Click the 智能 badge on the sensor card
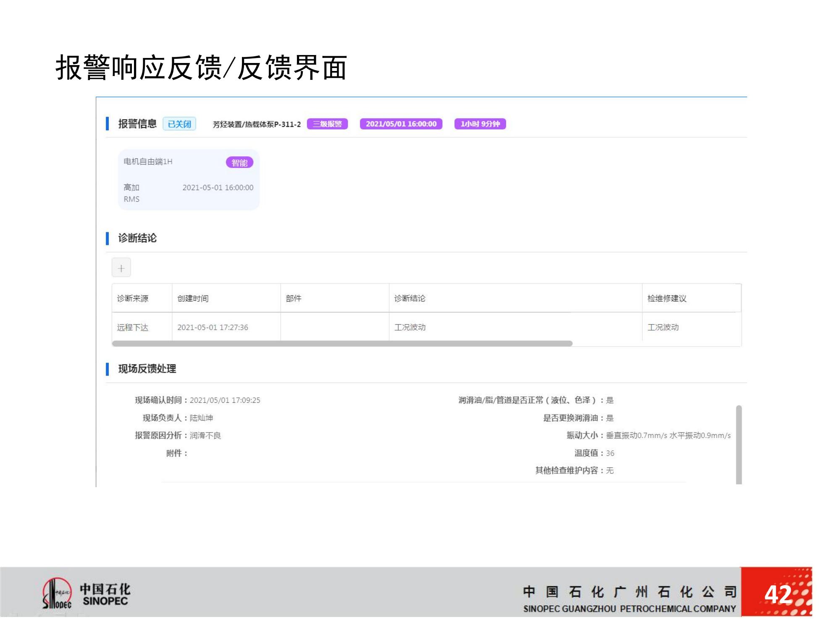This screenshot has width=840, height=630. coord(239,163)
